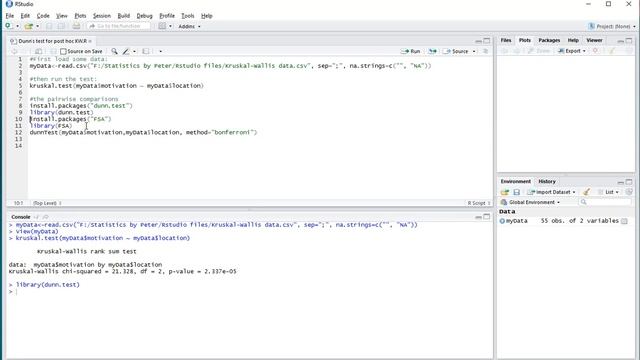Image resolution: width=640 pixels, height=360 pixels.
Task: Open the Tools menu
Action: (x=187, y=16)
